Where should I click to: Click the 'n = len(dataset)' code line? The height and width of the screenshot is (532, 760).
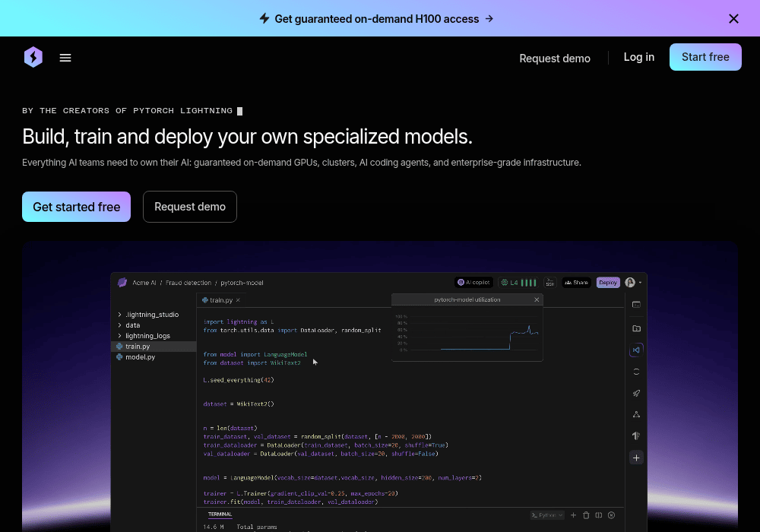(x=230, y=428)
